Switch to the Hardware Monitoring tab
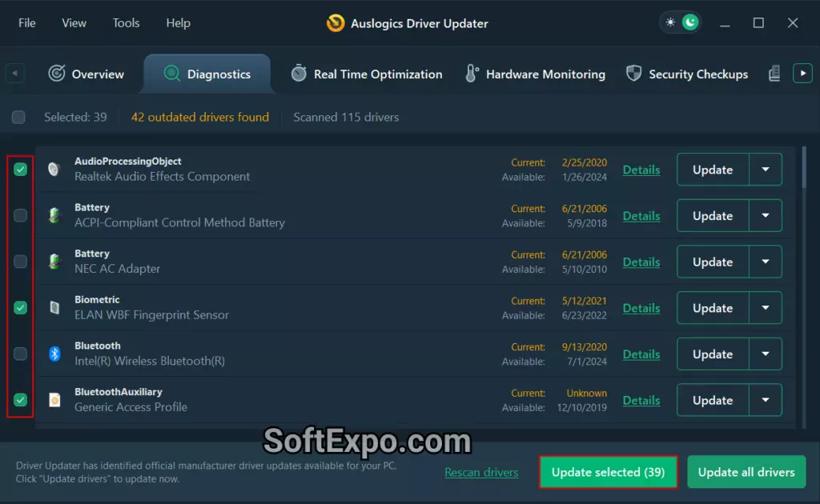 click(x=535, y=74)
